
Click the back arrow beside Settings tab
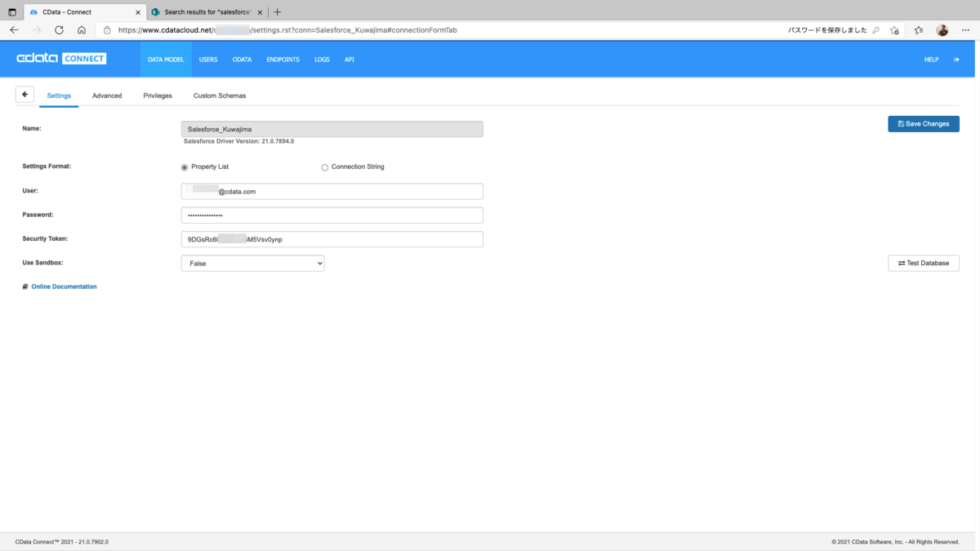click(24, 95)
